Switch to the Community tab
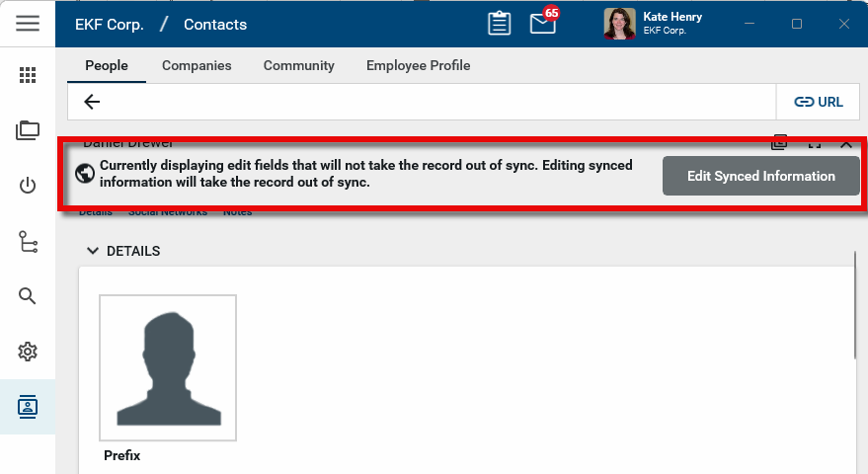 point(298,65)
